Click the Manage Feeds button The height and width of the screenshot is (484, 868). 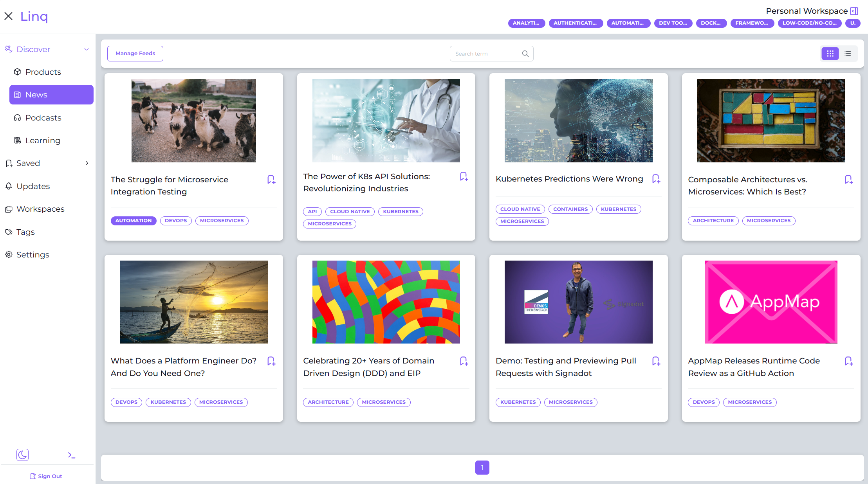(x=135, y=53)
